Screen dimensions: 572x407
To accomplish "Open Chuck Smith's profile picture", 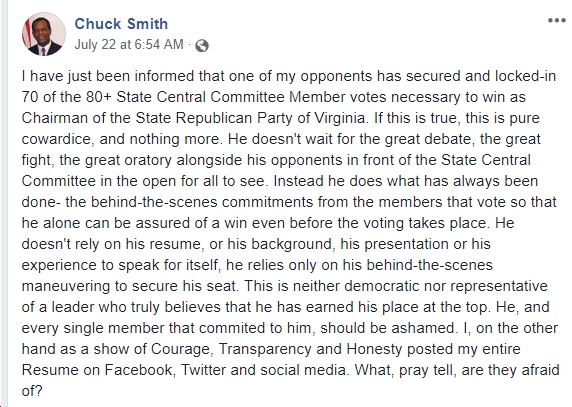I will pos(43,34).
